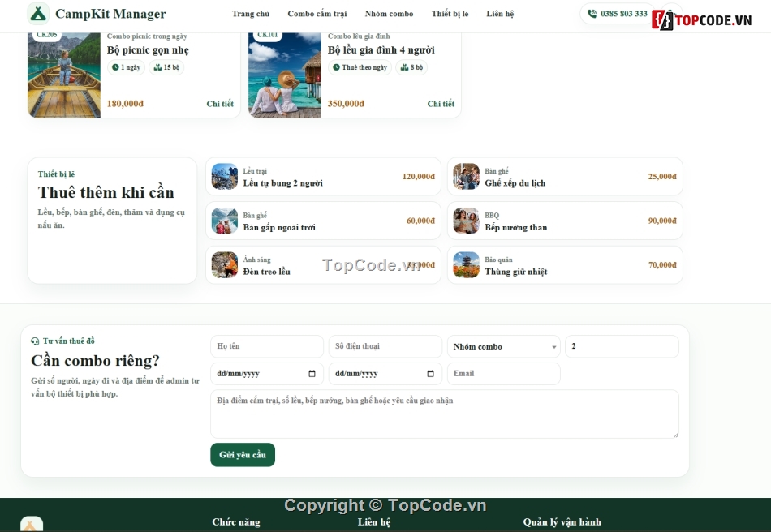Select Bàn gấp ngoài trời thumbnail icon
The width and height of the screenshot is (771, 532).
[x=225, y=221]
